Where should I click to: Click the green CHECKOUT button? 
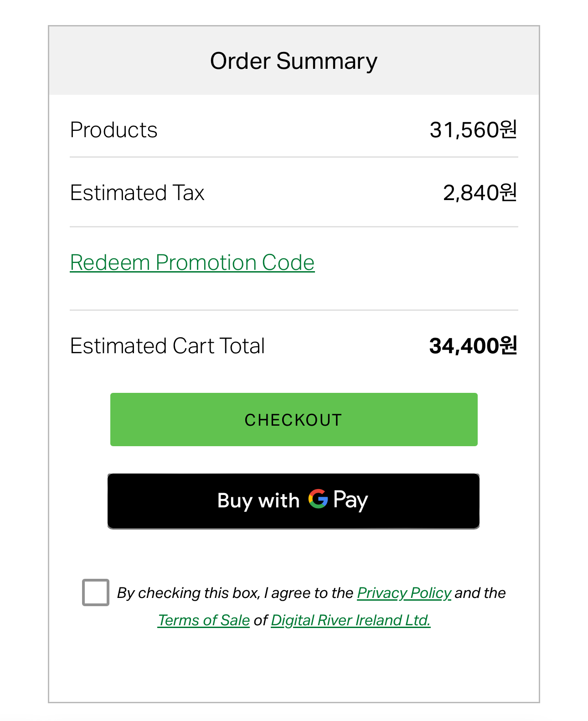click(x=294, y=419)
